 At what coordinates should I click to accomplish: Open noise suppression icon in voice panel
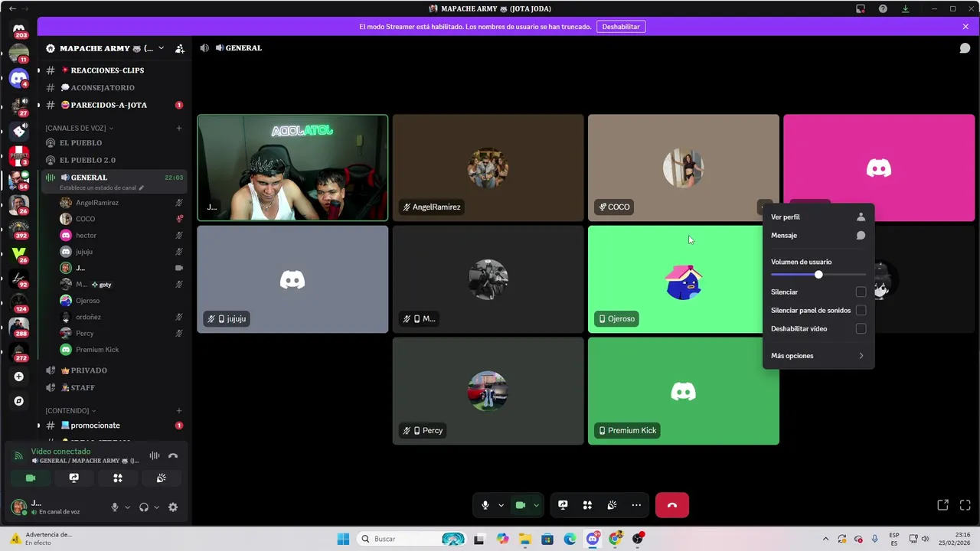[x=155, y=455]
